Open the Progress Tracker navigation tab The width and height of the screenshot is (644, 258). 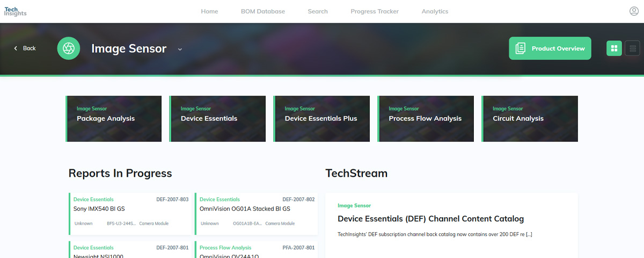coord(375,11)
